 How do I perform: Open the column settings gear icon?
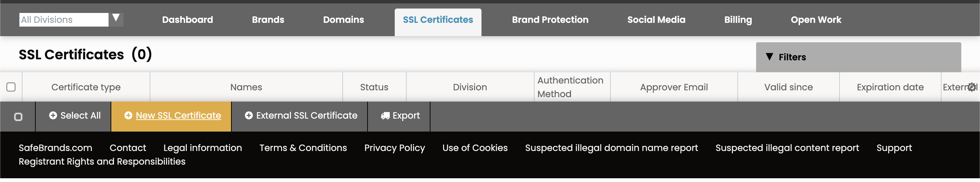(971, 87)
